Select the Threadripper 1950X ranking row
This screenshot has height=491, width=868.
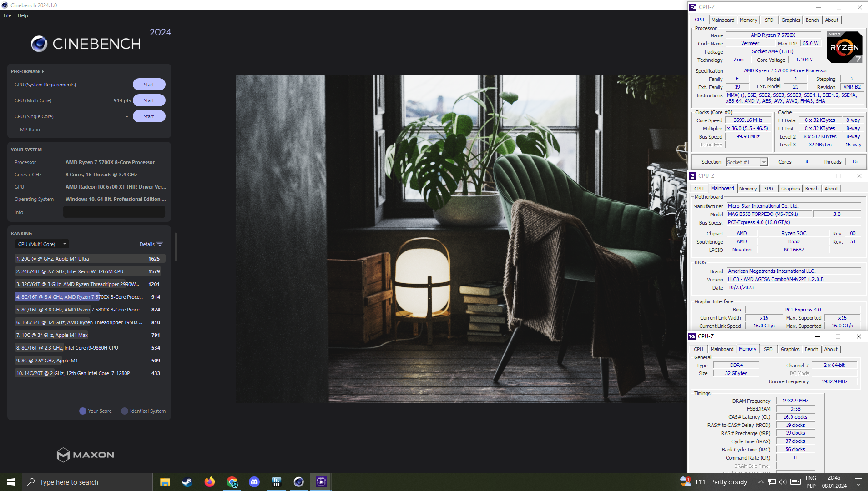(x=89, y=322)
